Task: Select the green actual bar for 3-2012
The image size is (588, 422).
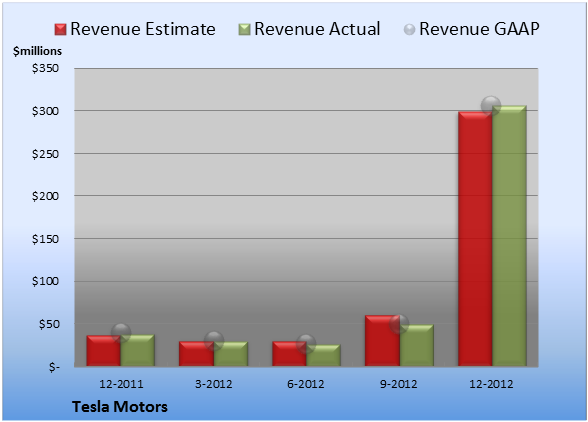Action: 231,354
